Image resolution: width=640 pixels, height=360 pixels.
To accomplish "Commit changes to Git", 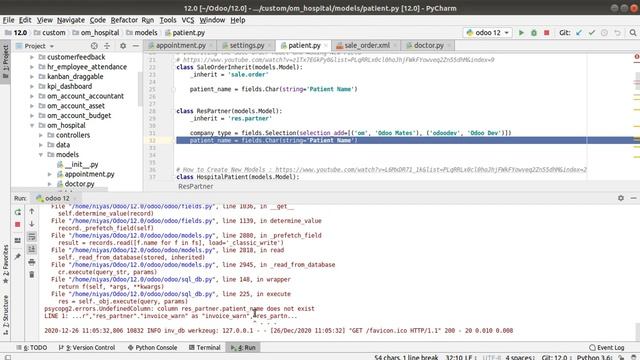I will click(592, 33).
